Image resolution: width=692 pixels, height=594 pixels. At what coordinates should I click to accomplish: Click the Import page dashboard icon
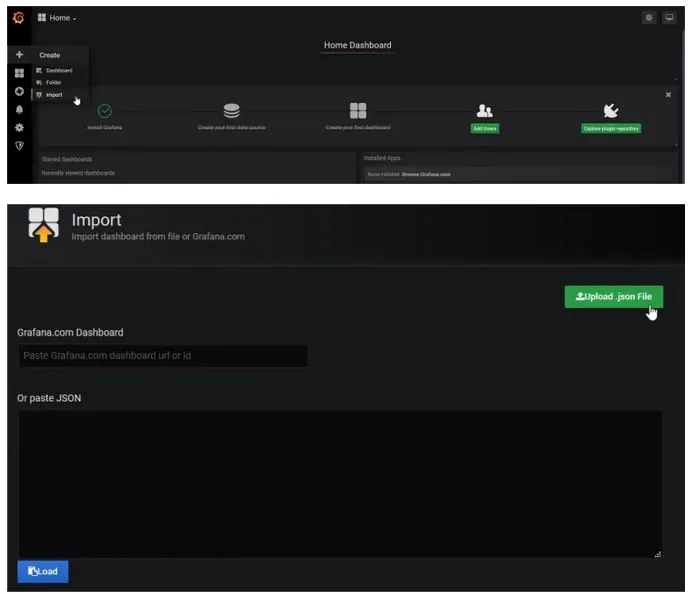(x=43, y=225)
